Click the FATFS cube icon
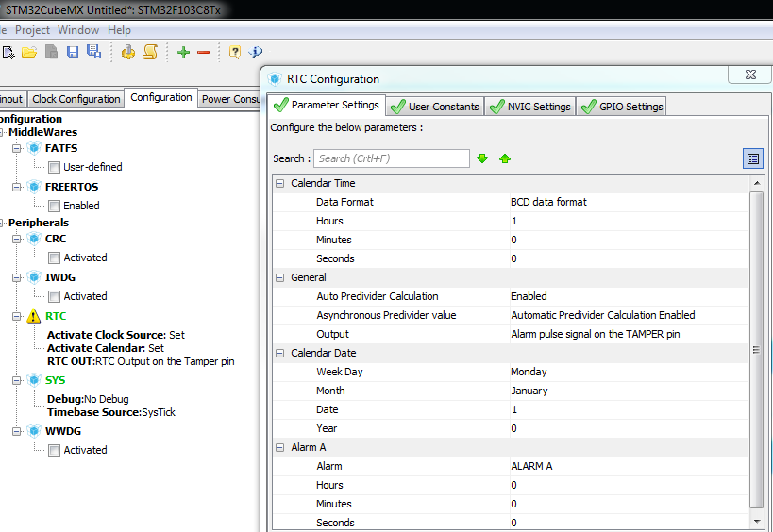Image resolution: width=773 pixels, height=532 pixels. (x=34, y=148)
